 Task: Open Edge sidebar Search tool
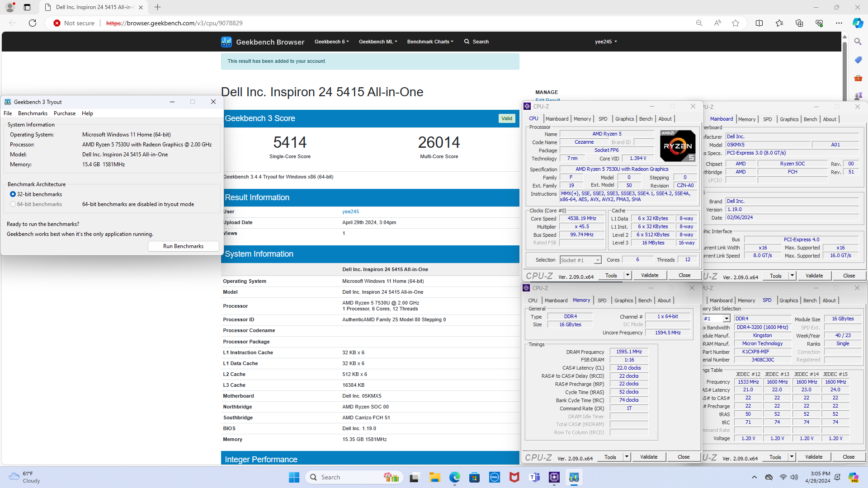(x=858, y=42)
